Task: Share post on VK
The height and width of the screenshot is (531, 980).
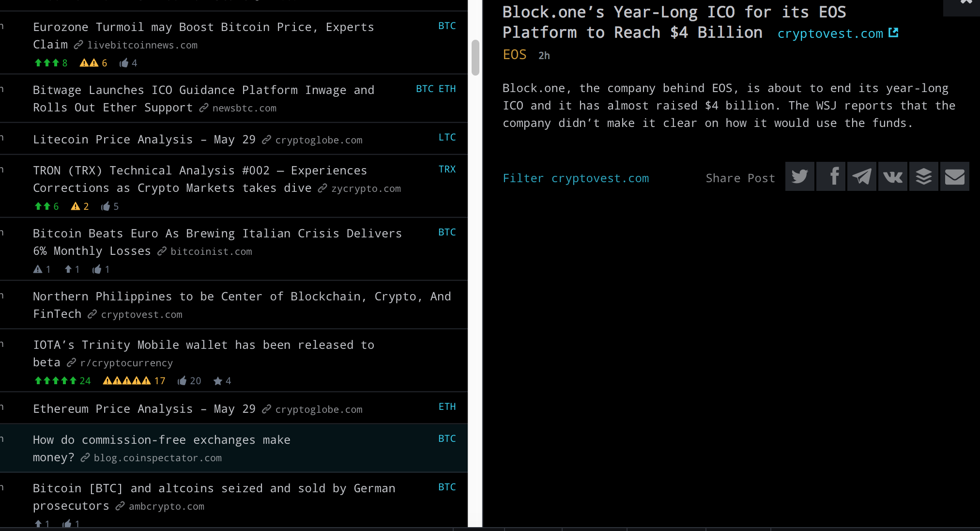Action: [x=893, y=176]
